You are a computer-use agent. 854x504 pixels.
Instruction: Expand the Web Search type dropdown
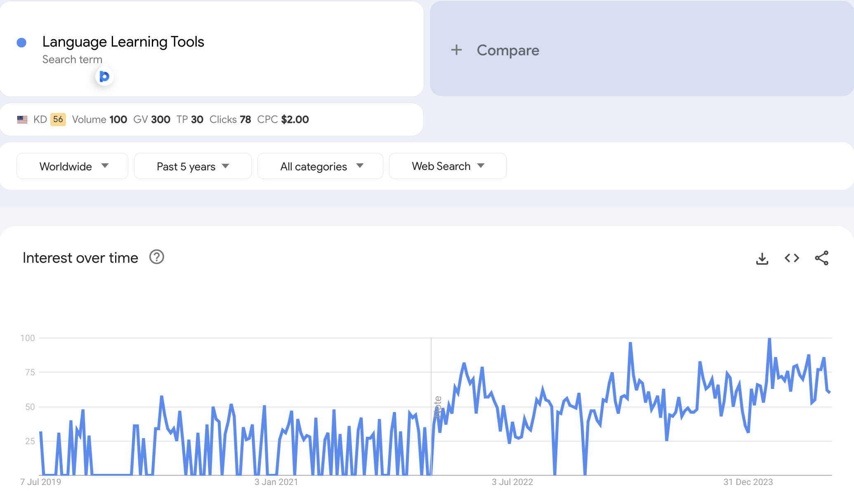[448, 166]
